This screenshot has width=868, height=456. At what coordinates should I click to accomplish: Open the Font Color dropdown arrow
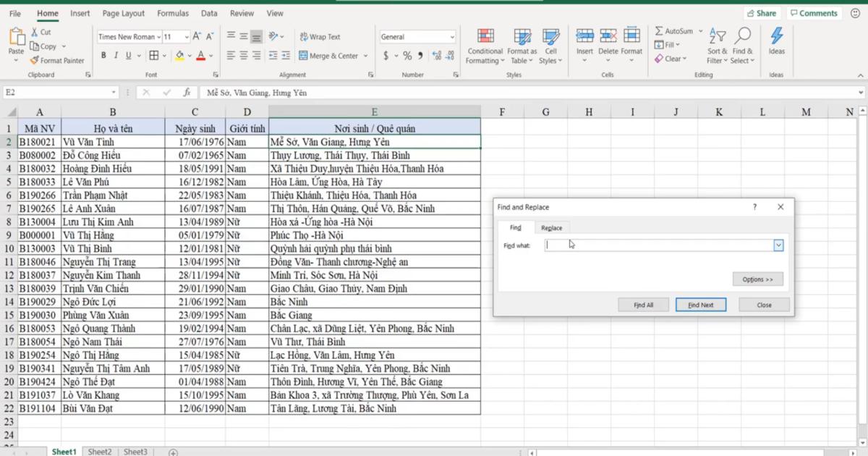[x=211, y=56]
